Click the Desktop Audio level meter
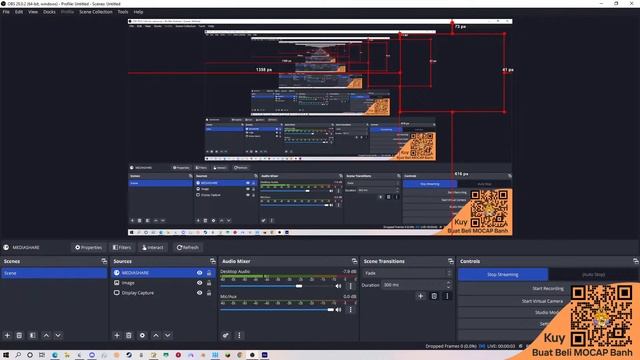This screenshot has width=640, height=360. pos(288,276)
